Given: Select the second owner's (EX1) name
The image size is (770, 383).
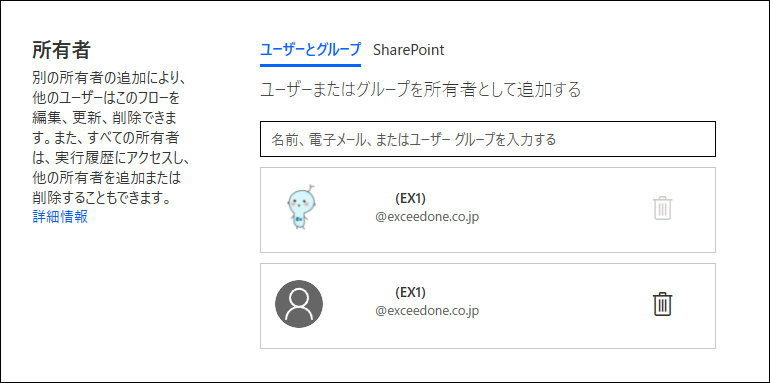Looking at the screenshot, I should (x=410, y=292).
